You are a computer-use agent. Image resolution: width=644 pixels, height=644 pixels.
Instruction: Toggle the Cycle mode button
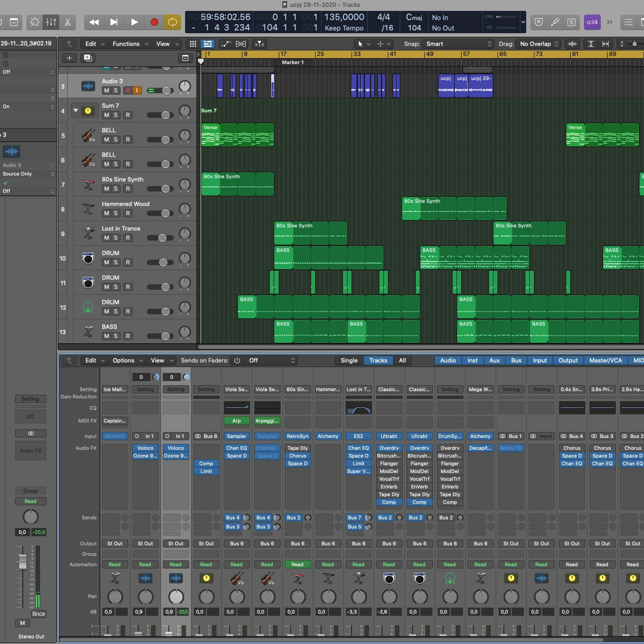[172, 22]
